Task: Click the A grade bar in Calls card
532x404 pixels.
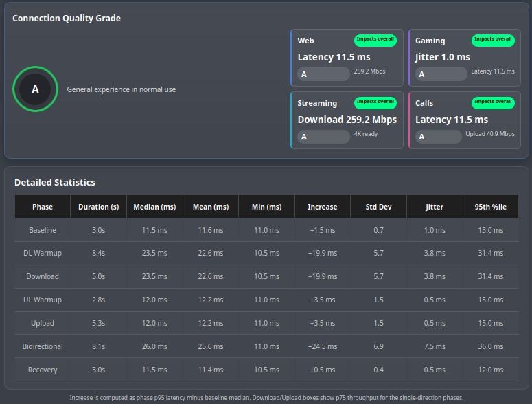Action: click(x=439, y=137)
